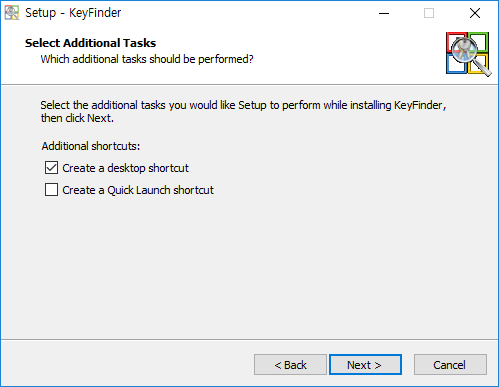This screenshot has height=387, width=499.
Task: Proceed with the Next button
Action: coord(365,365)
